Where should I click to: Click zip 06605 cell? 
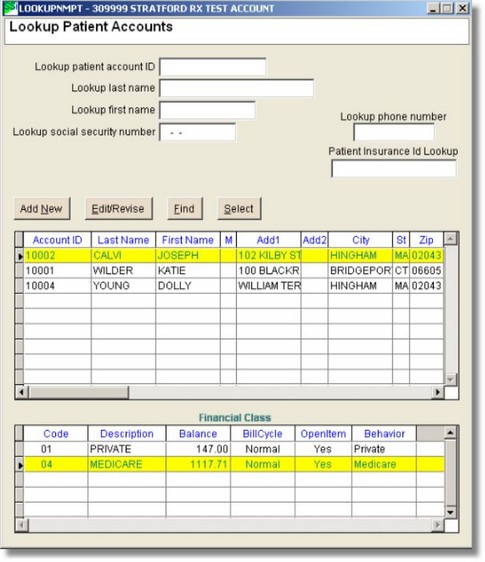[x=427, y=271]
